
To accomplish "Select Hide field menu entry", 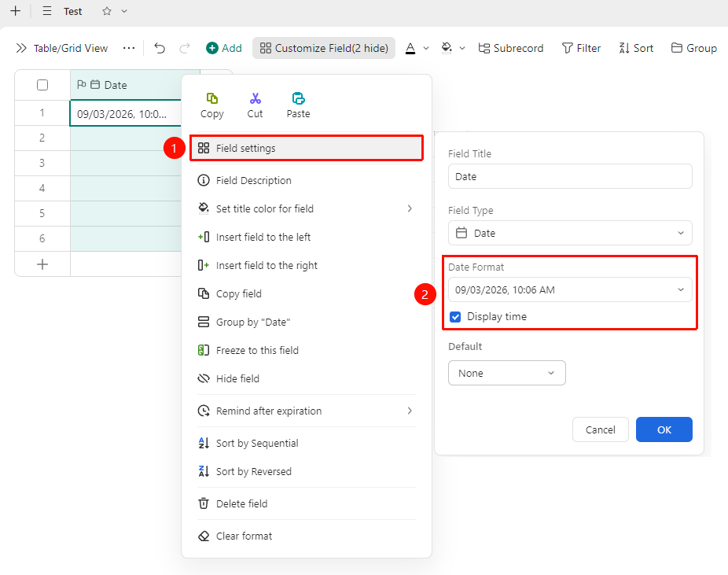I will click(307, 378).
